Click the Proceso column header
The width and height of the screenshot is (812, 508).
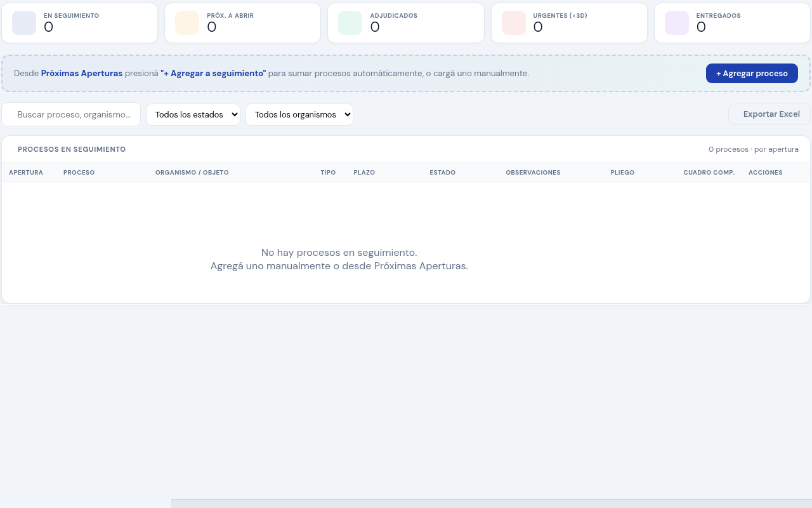(x=79, y=173)
